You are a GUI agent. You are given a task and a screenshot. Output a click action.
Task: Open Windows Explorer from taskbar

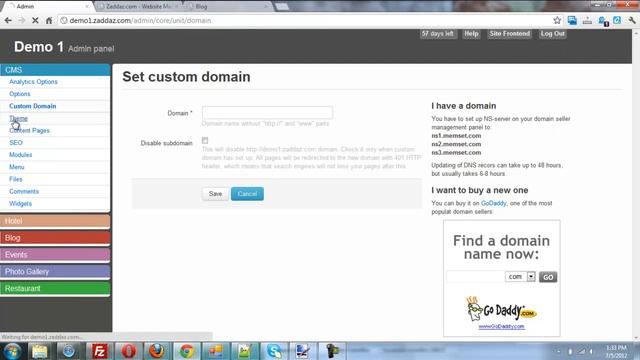(x=40, y=351)
